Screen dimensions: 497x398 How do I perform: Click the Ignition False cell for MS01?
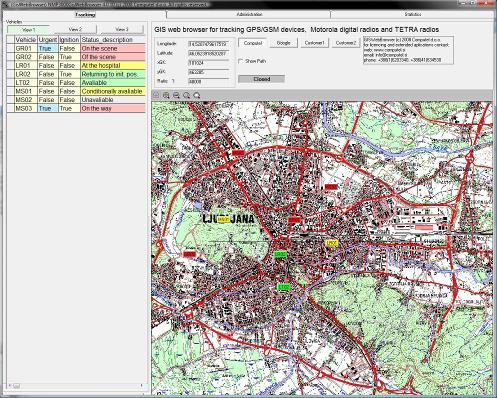pos(69,91)
